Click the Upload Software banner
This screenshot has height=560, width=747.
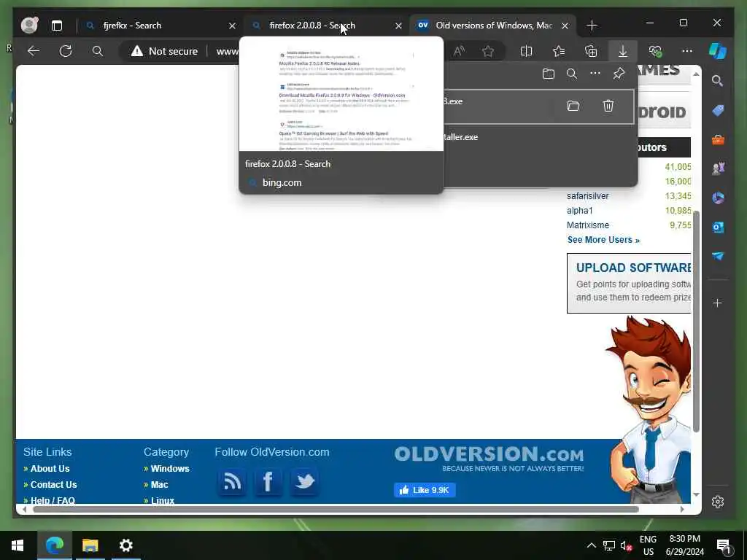tap(629, 283)
